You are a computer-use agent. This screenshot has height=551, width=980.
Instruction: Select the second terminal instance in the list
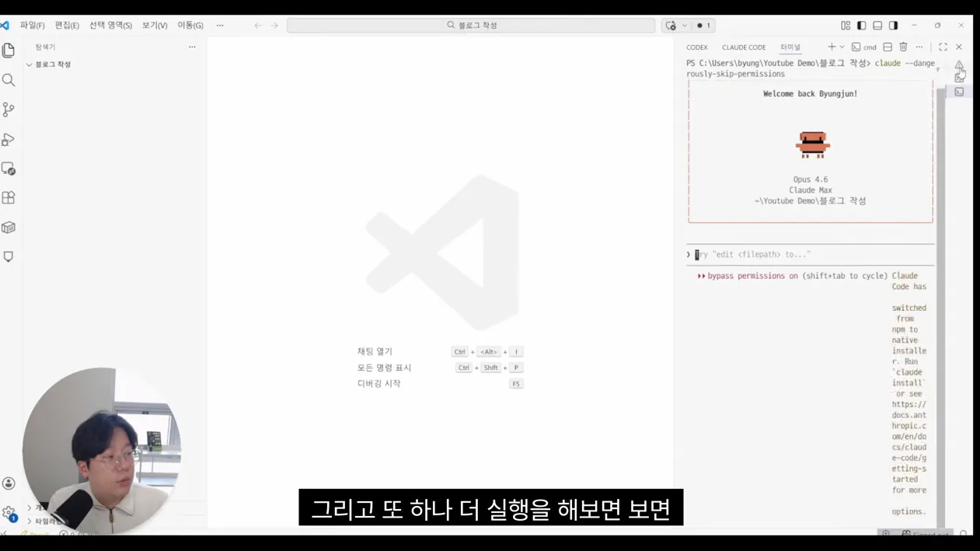click(959, 78)
